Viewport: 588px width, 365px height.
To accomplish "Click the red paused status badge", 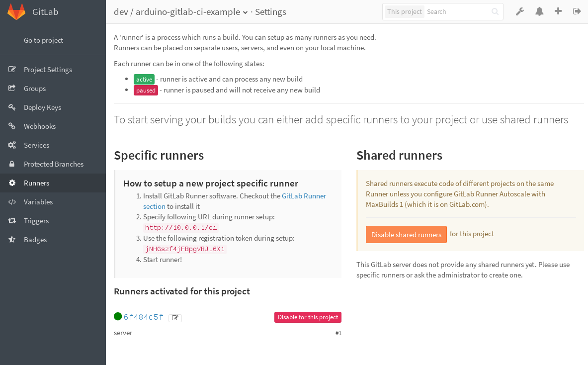I will 146,91.
